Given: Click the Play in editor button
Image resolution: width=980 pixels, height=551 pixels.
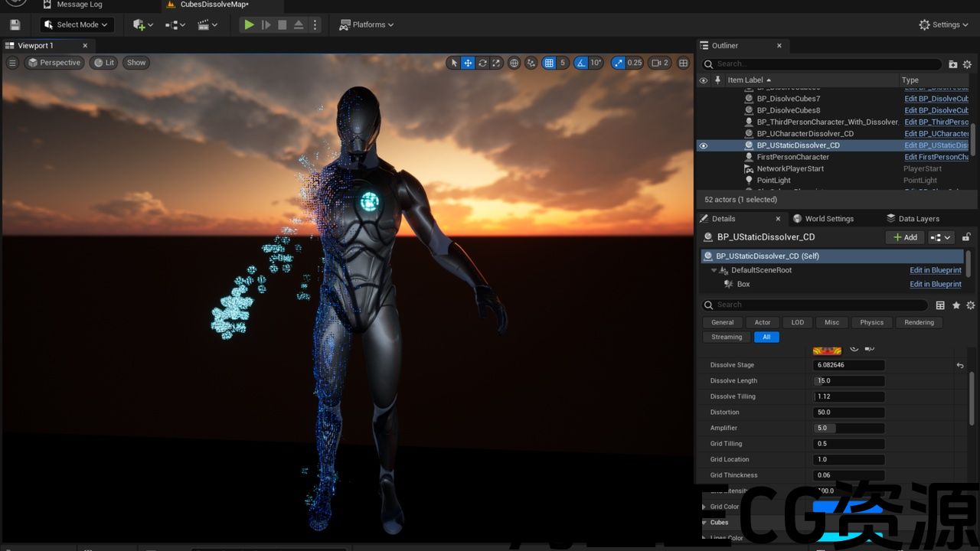Looking at the screenshot, I should [249, 24].
